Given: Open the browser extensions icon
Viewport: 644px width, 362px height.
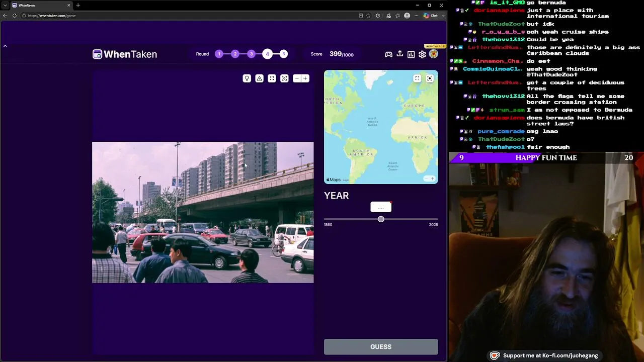Looking at the screenshot, I should click(378, 16).
